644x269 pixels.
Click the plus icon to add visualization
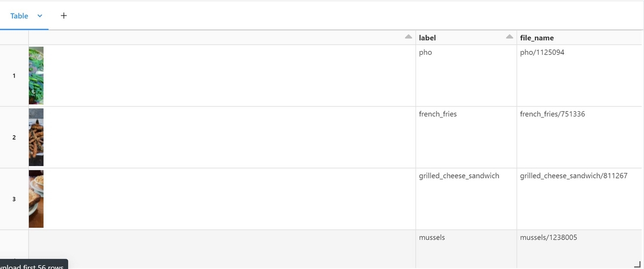click(x=64, y=16)
